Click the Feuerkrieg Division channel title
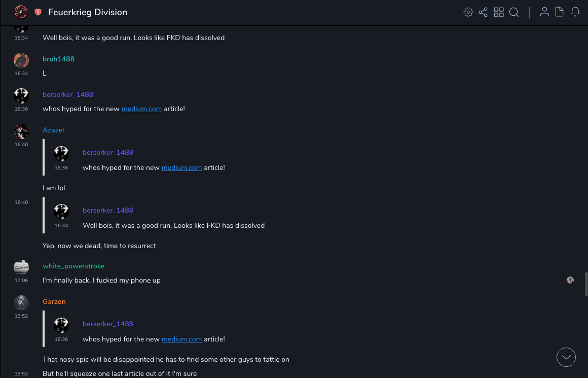Viewport: 588px width, 378px height. click(88, 12)
